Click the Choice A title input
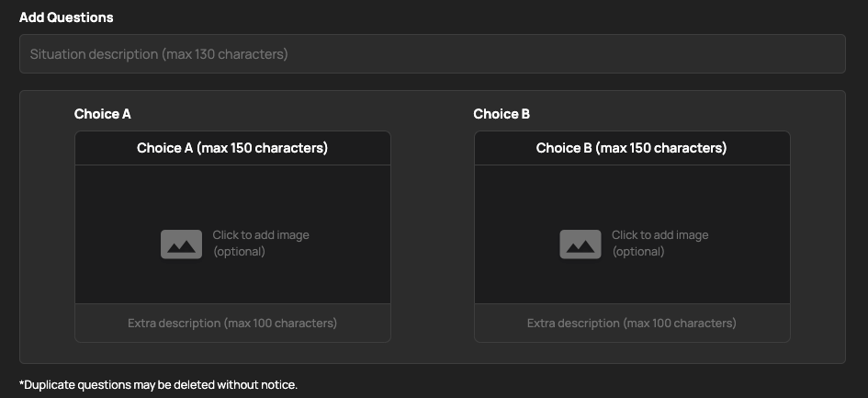The height and width of the screenshot is (398, 868). (232, 148)
